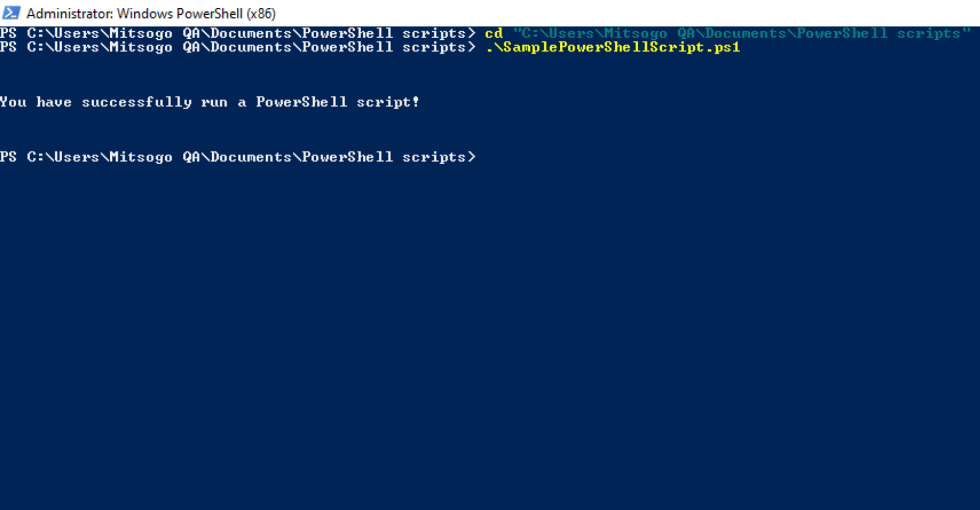980x510 pixels.
Task: Click the '>' prompt character on last line
Action: pyautogui.click(x=471, y=157)
